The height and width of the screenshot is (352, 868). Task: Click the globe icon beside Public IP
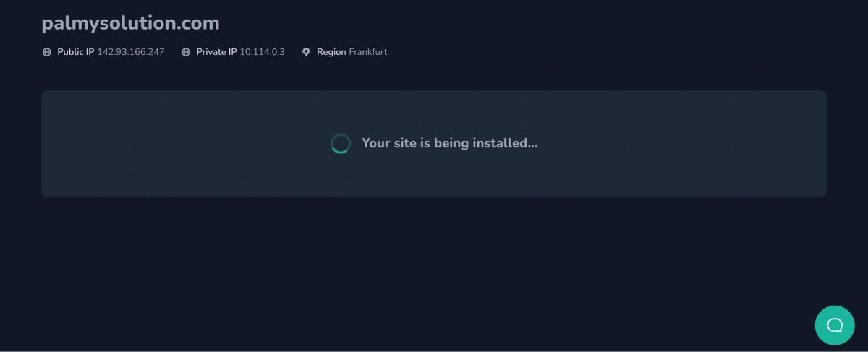(47, 52)
